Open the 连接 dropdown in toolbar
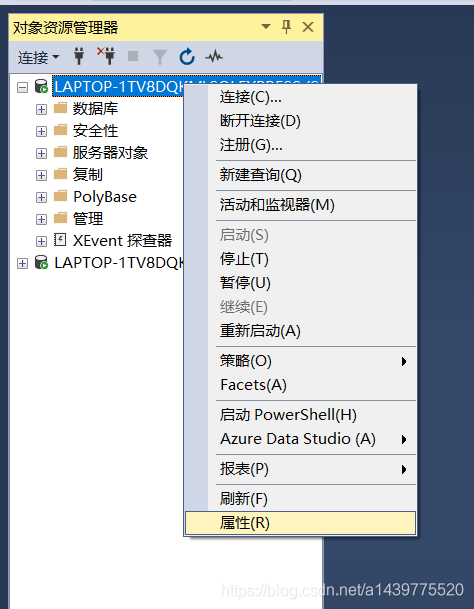Viewport: 474px width, 609px height. point(38,57)
